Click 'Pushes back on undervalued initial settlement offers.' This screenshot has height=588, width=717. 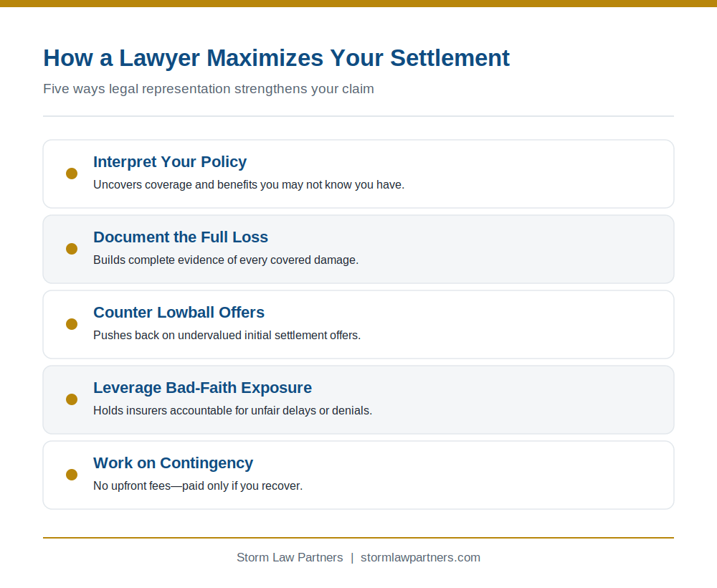227,335
